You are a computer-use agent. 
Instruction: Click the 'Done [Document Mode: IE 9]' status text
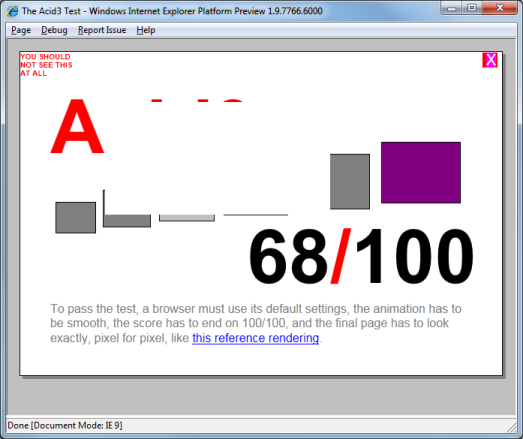65,426
